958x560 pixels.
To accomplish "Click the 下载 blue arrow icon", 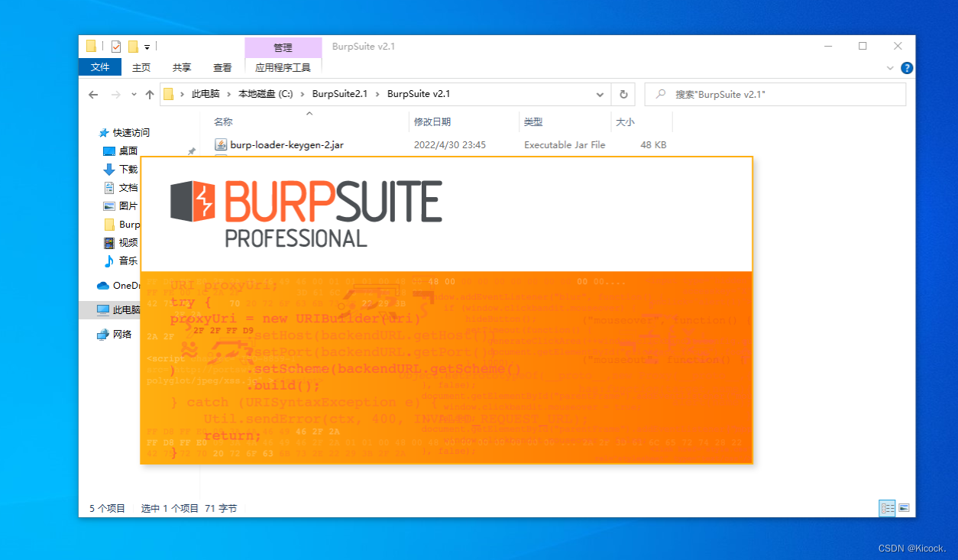I will point(109,169).
